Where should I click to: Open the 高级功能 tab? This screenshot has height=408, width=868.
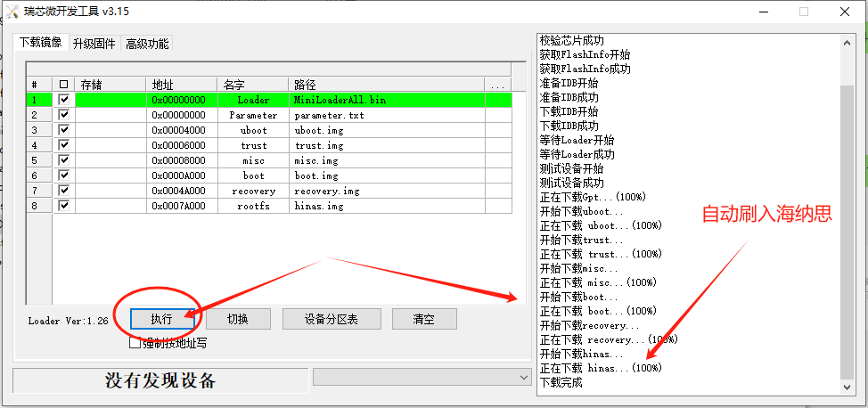146,44
